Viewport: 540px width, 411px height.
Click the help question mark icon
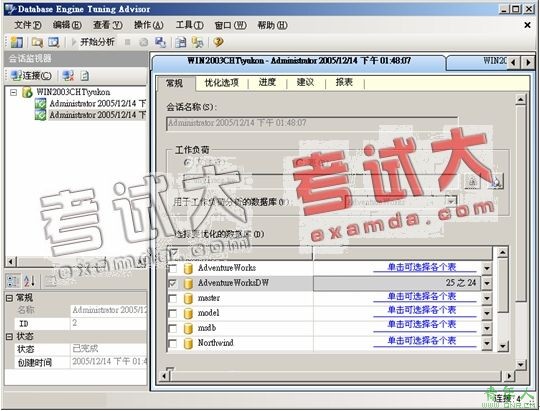point(218,42)
